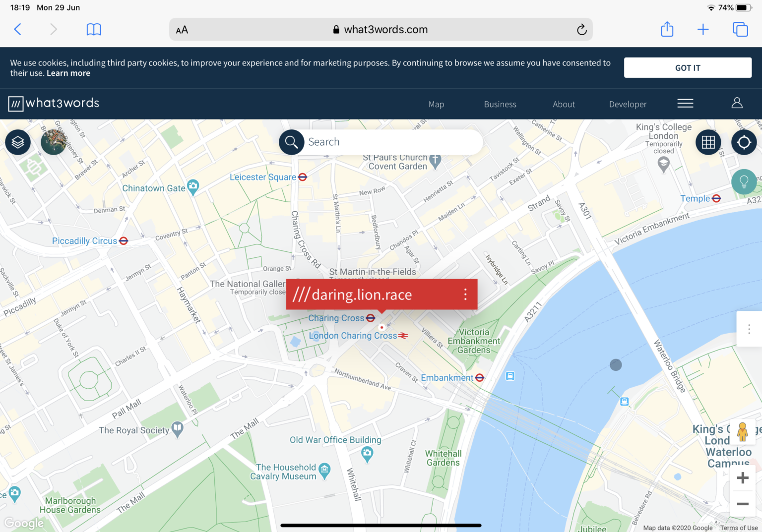Screen dimensions: 762x532
Task: Open the three-dot menu on map edge
Action: (749, 329)
